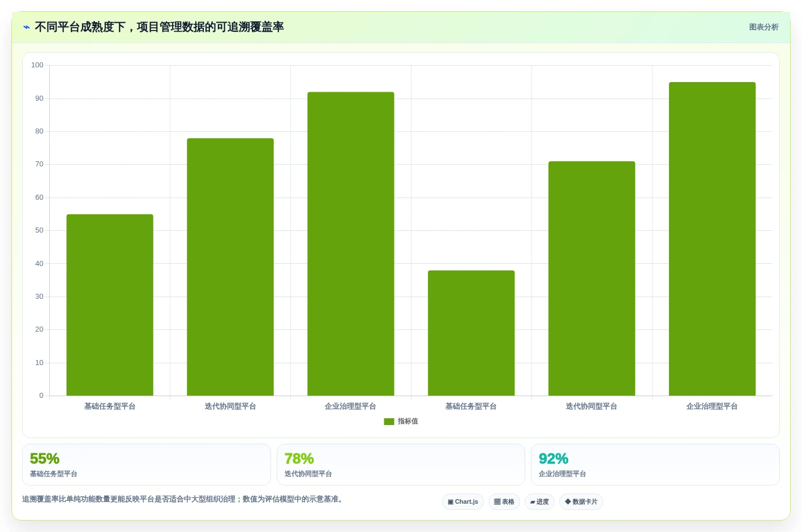Click the y-axis label 20

(39, 329)
